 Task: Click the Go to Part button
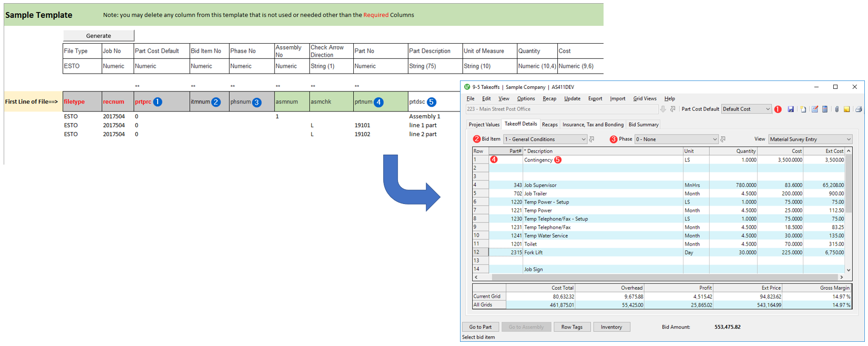pos(480,327)
